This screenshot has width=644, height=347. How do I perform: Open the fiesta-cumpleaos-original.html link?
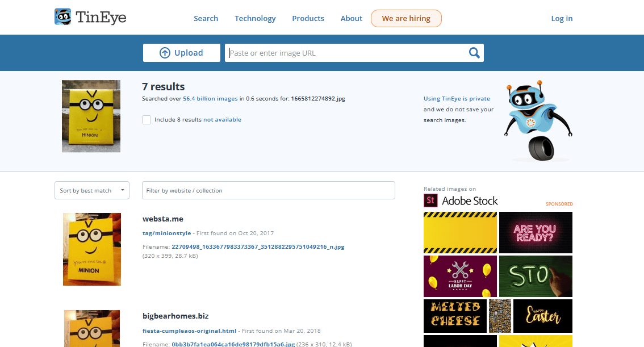pyautogui.click(x=189, y=331)
